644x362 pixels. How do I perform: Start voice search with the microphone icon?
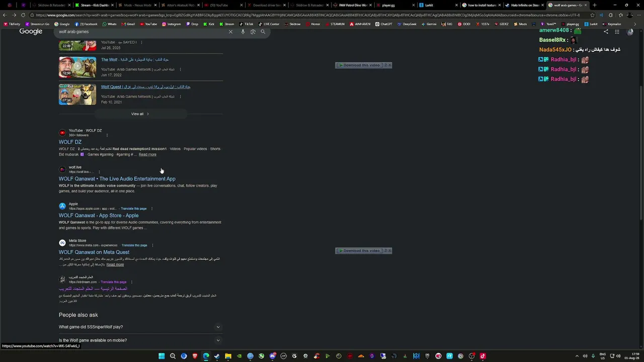(x=243, y=32)
